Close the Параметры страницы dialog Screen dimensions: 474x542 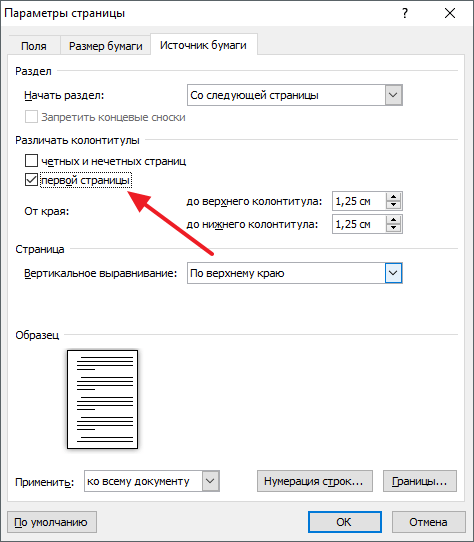tap(450, 13)
